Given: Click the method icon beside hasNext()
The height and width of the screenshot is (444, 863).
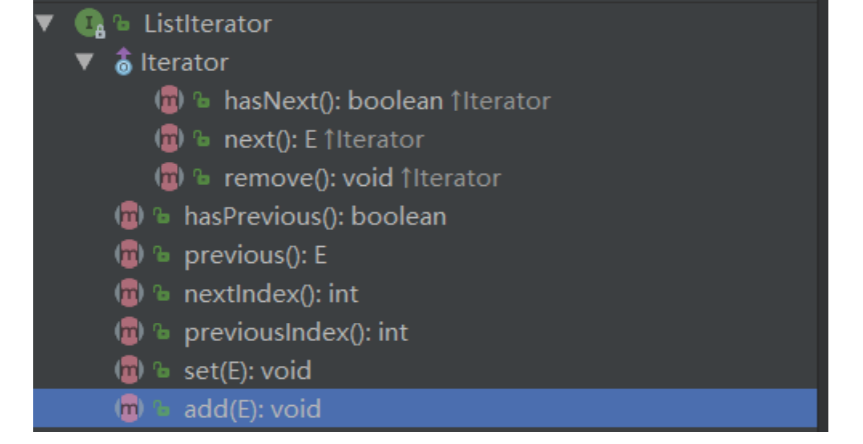Looking at the screenshot, I should pos(168,100).
